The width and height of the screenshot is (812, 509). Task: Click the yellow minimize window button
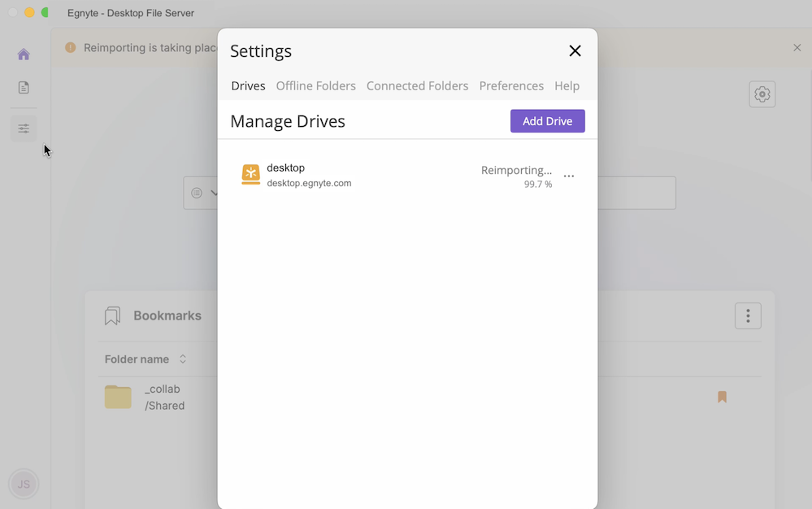coord(29,12)
